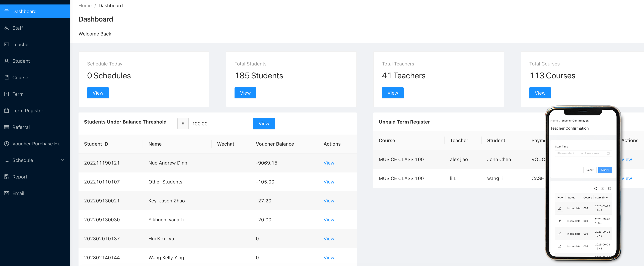Click the balance threshold amount input field

[219, 123]
